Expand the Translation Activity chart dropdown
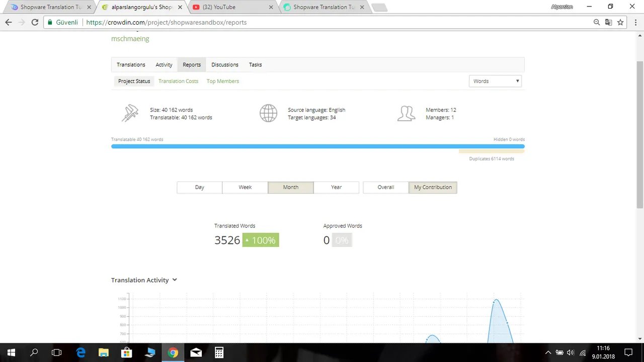 click(175, 280)
